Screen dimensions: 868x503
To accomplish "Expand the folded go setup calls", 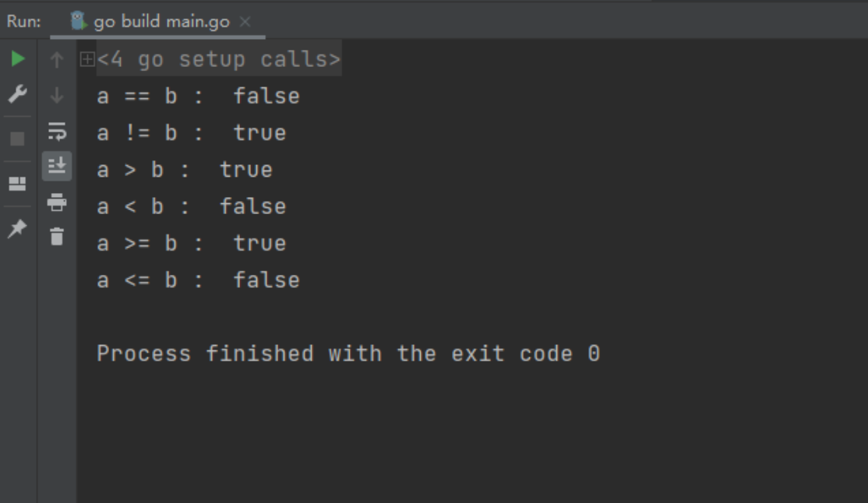I will point(87,58).
